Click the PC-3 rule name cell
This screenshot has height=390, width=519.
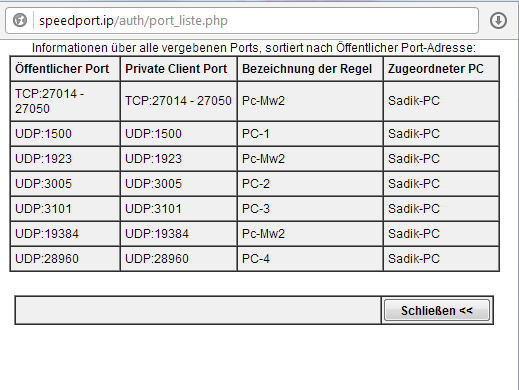pyautogui.click(x=310, y=209)
